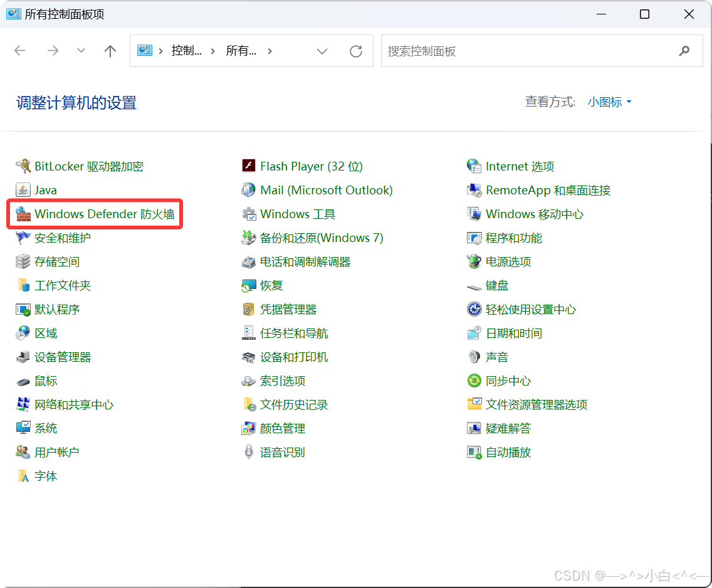Click the 安全和维护 flag icon
The height and width of the screenshot is (588, 712).
click(23, 238)
